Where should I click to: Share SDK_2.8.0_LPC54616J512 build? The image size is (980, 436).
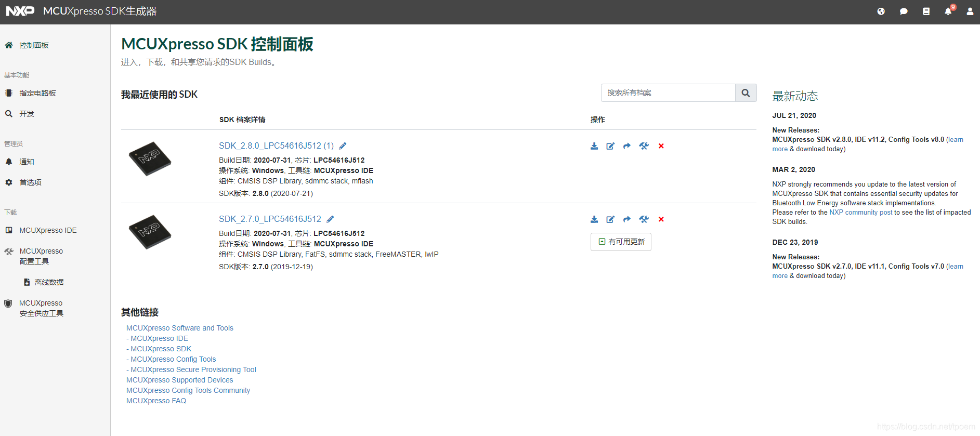click(x=627, y=146)
